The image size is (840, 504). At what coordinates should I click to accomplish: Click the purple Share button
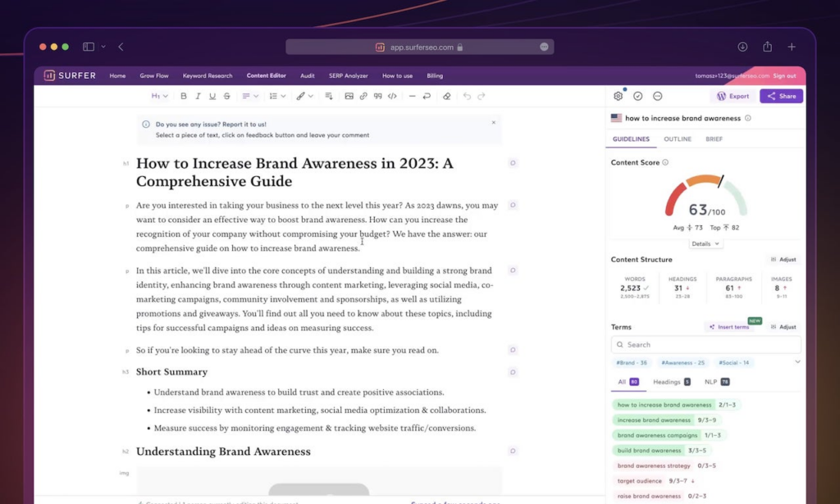[781, 97]
